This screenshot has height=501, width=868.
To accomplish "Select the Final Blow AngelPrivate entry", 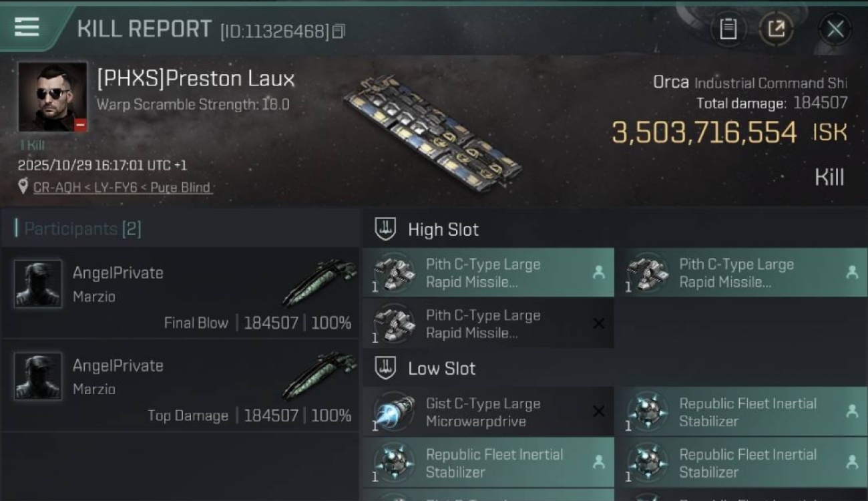I will (180, 294).
